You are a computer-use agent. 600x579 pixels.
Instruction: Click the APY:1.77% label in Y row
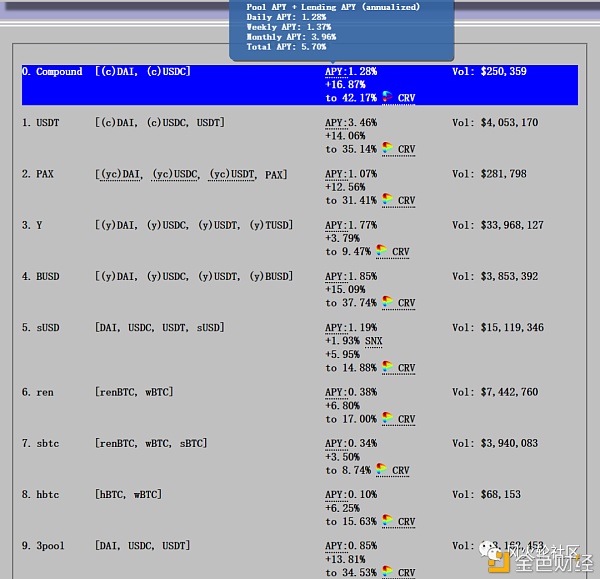(x=351, y=225)
